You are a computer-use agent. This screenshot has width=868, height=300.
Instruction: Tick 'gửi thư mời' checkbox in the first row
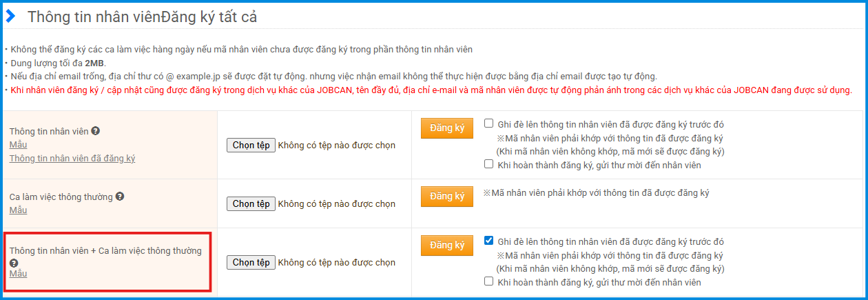click(489, 165)
